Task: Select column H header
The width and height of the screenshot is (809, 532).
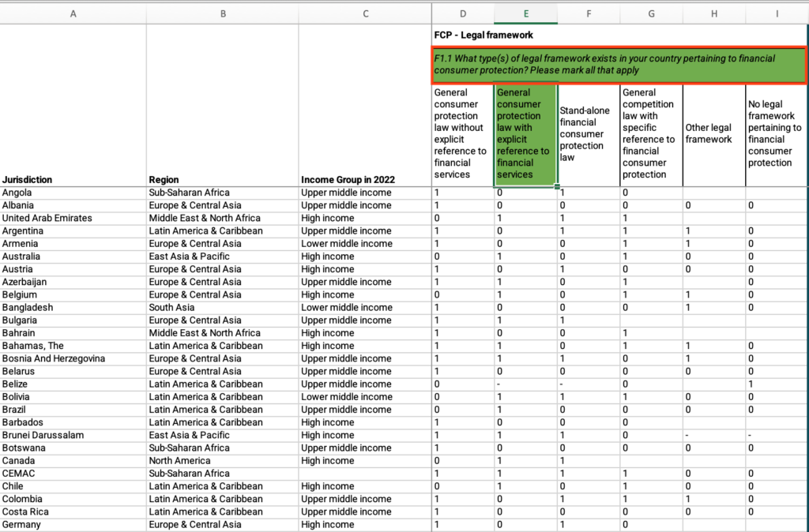Action: (714, 14)
